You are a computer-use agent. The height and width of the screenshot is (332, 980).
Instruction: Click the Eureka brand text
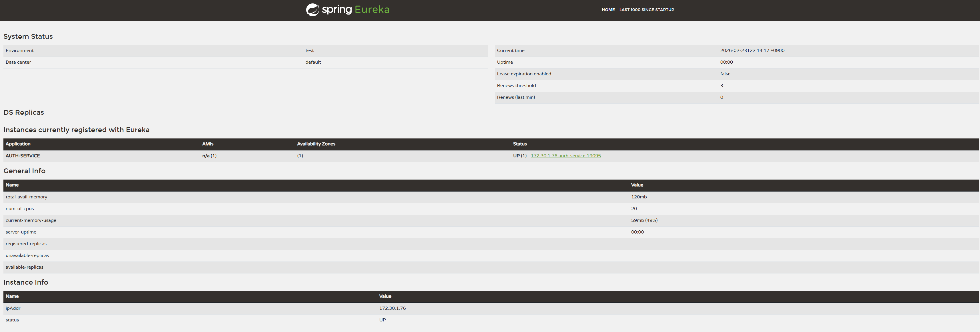(x=372, y=9)
